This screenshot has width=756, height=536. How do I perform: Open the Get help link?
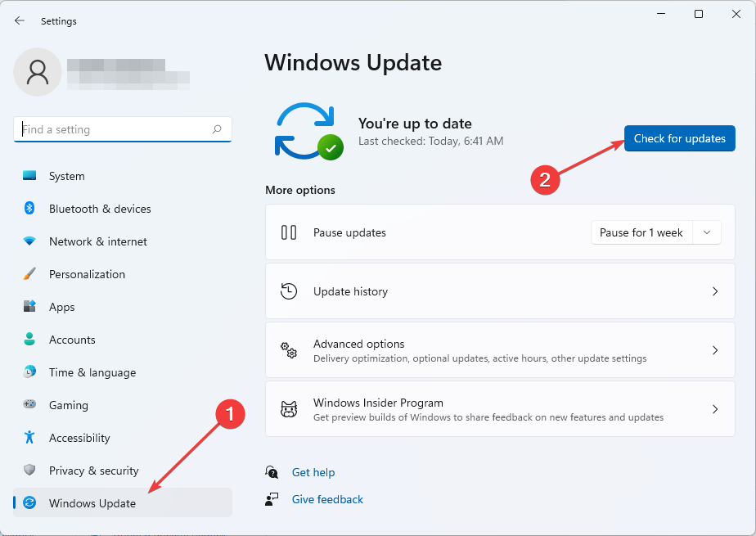[313, 472]
